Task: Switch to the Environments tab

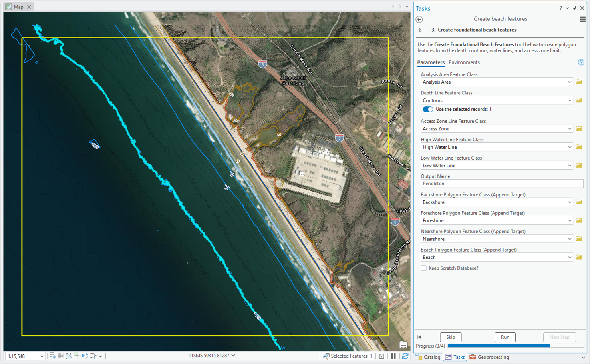Action: click(464, 62)
